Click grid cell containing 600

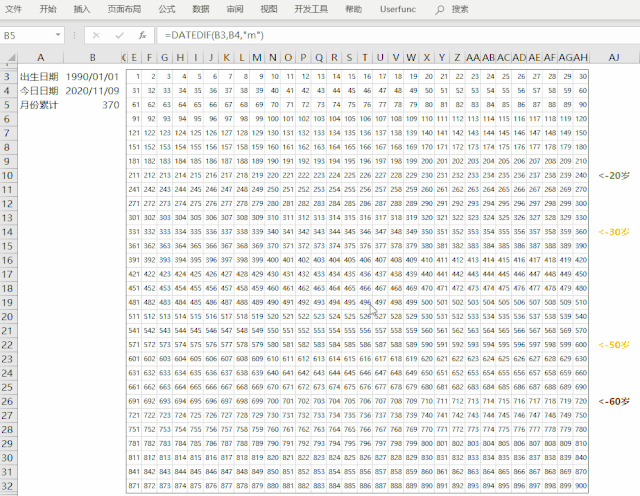(x=580, y=345)
